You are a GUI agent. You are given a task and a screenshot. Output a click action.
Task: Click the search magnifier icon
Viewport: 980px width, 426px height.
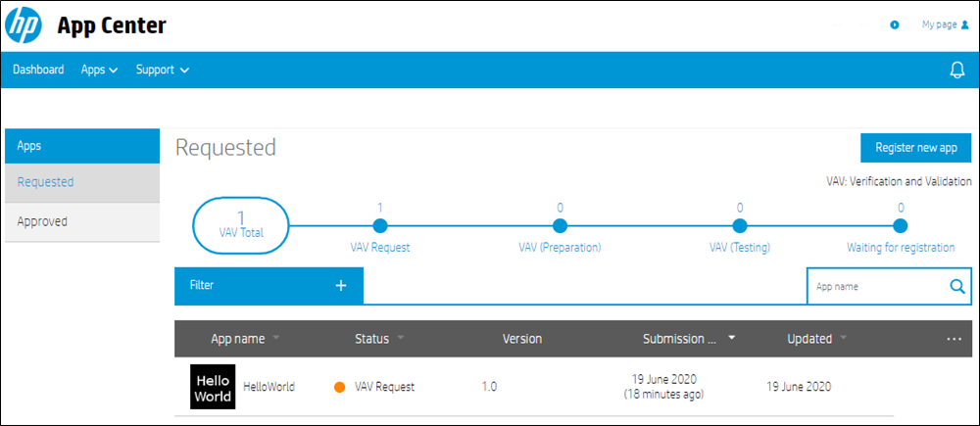click(956, 286)
